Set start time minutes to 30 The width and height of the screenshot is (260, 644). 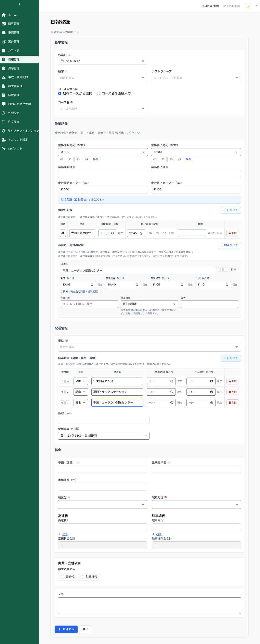[x=78, y=160]
